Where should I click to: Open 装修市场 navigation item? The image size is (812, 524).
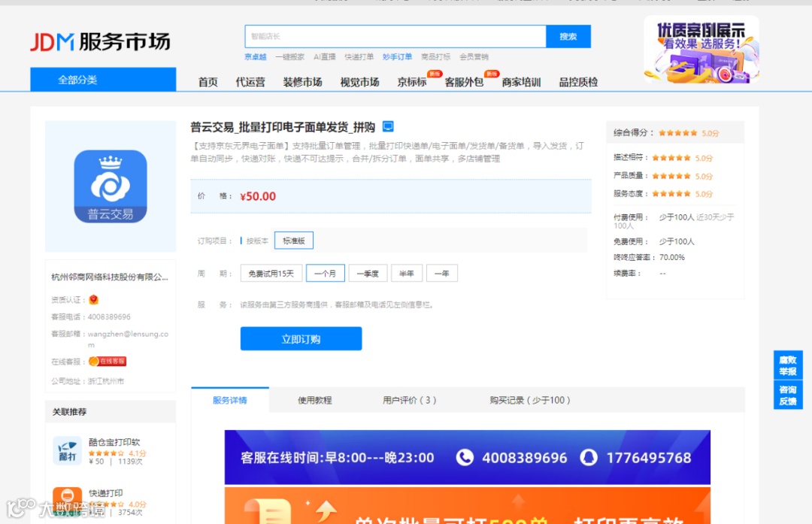click(302, 82)
